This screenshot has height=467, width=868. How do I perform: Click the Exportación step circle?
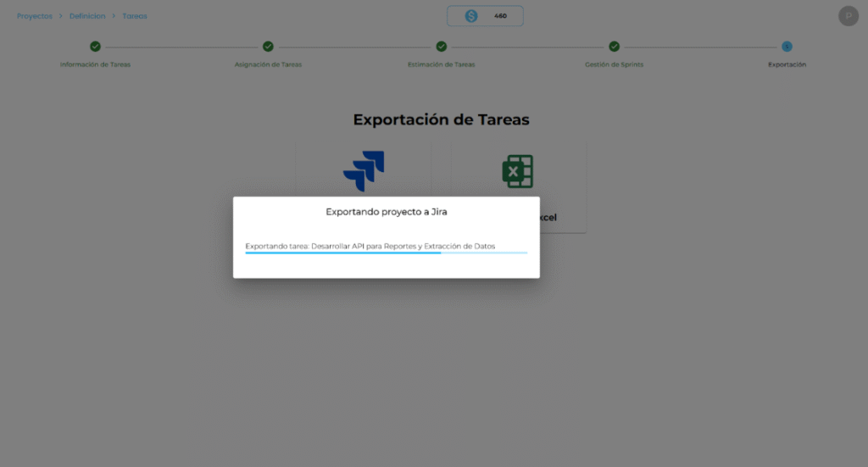tap(787, 47)
